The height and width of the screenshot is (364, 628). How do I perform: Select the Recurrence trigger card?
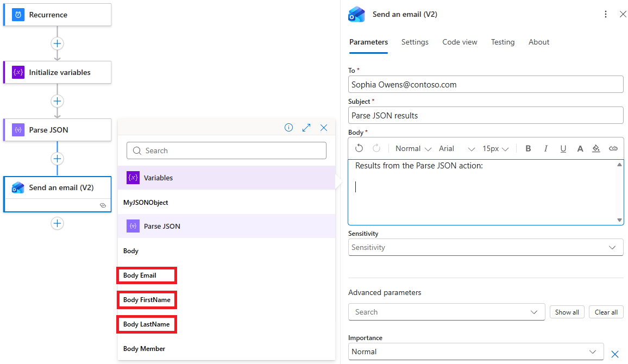point(57,15)
